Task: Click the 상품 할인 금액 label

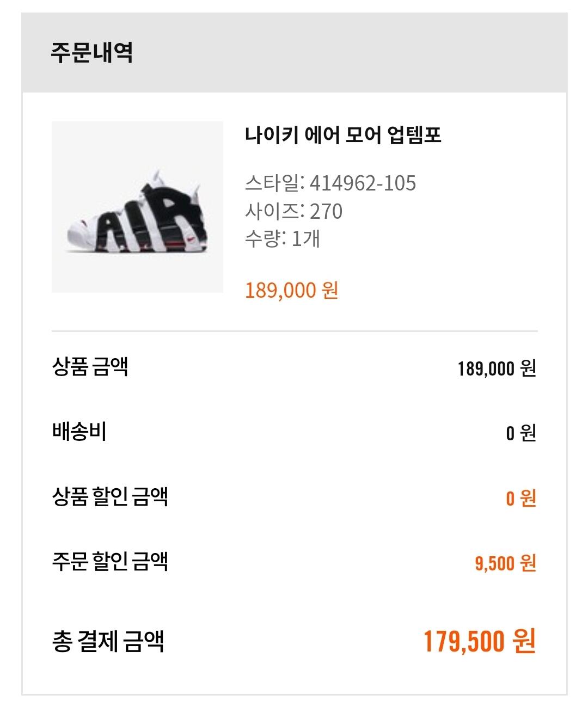Action: [110, 496]
